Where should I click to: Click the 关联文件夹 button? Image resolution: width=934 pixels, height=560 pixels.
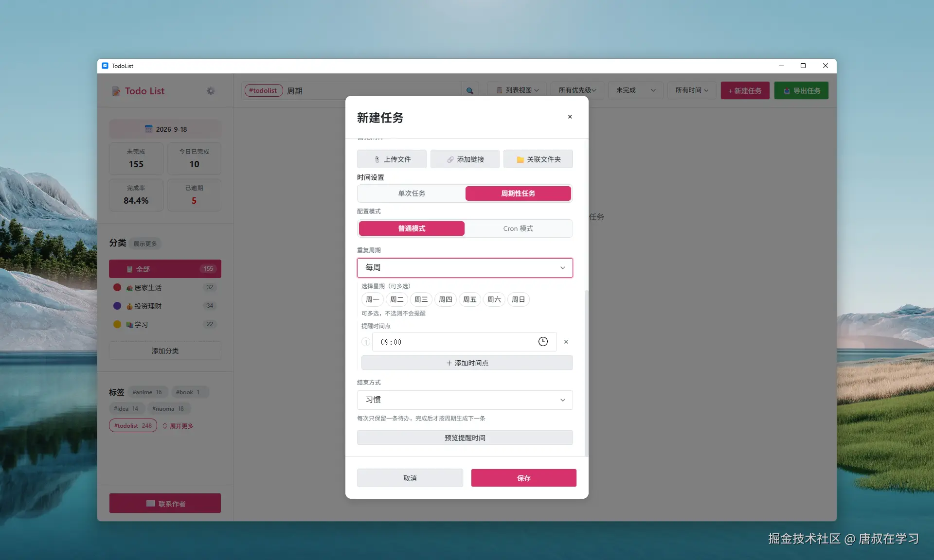coord(538,159)
